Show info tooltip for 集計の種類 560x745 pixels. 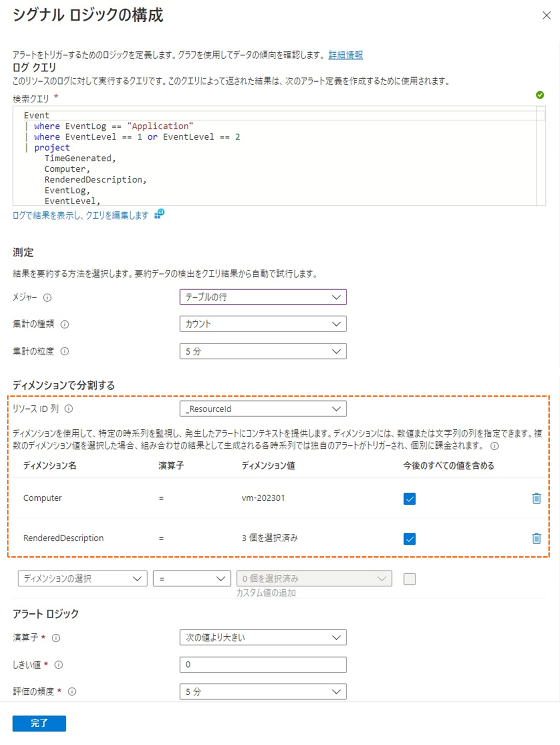tap(64, 324)
